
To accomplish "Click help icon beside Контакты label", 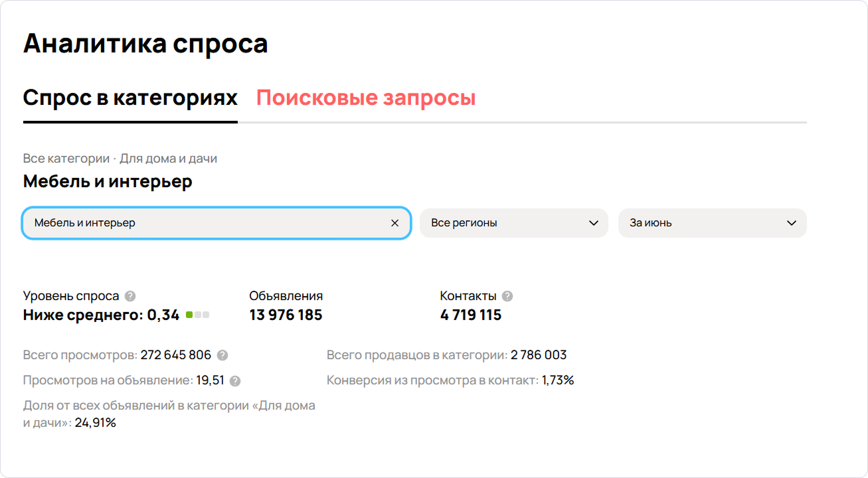I will click(x=507, y=296).
